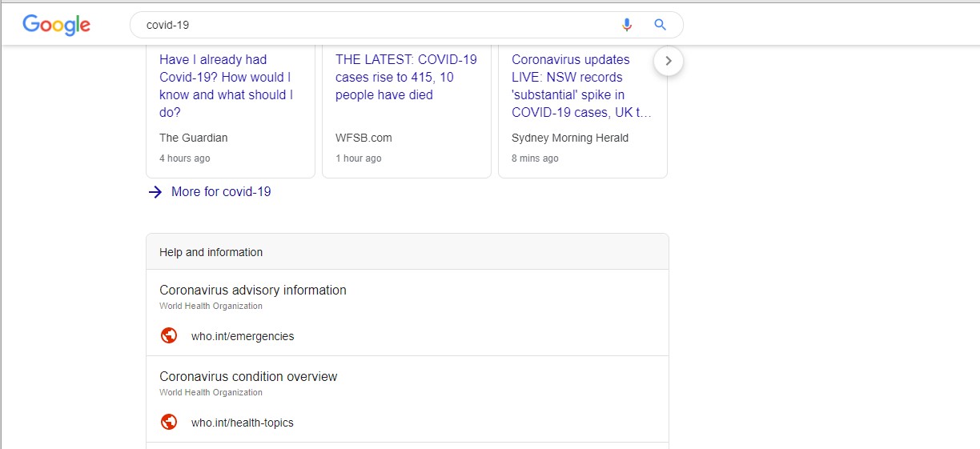
Task: Click '4 hours ago' timestamp
Action: (185, 158)
